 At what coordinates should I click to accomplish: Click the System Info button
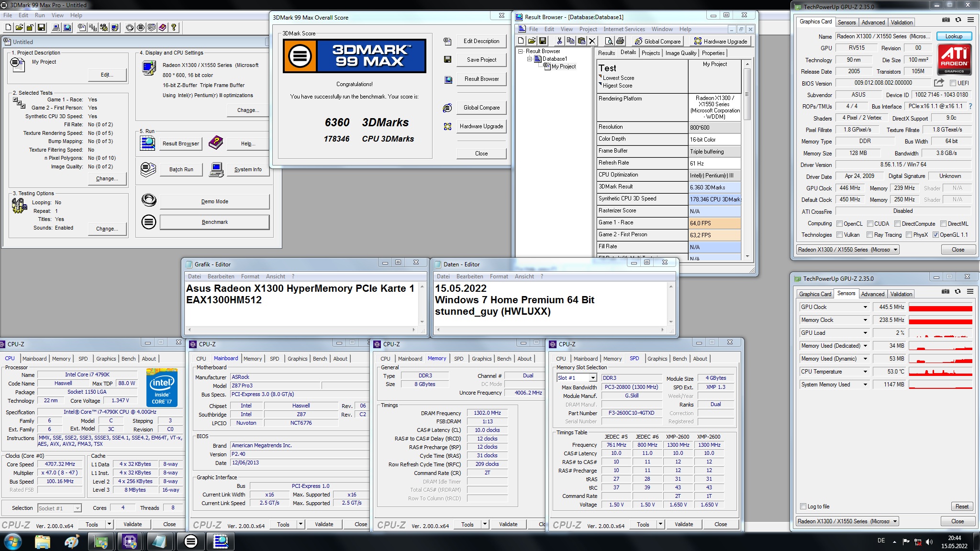click(247, 169)
